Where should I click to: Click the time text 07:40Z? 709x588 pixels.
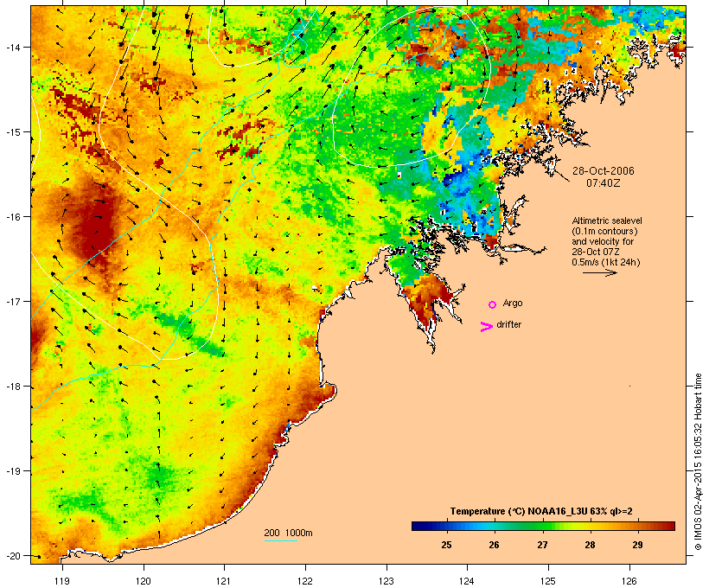[x=604, y=183]
